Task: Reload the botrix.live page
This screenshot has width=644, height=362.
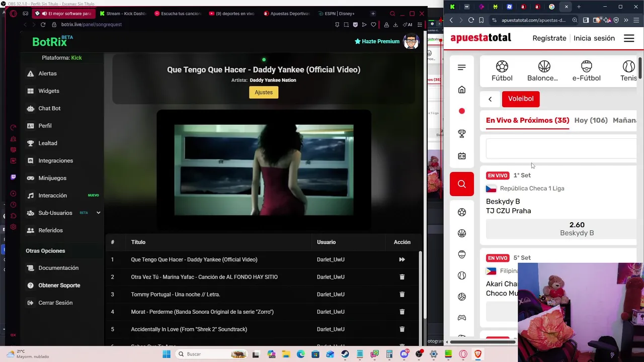Action: tap(43, 24)
